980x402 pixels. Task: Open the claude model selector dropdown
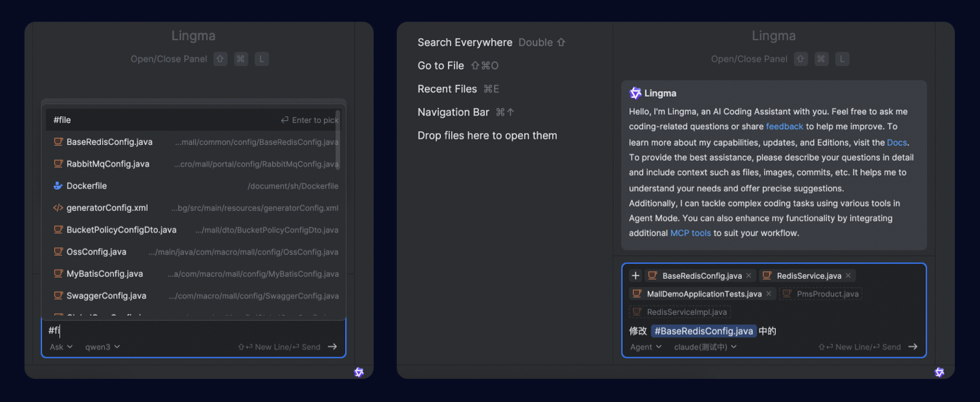(x=705, y=347)
